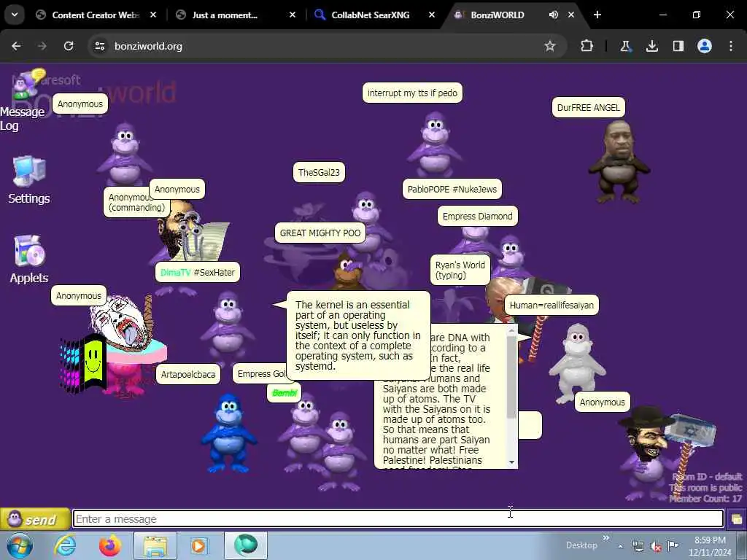Click the Artapoelcbaca name tag
Screen dimensions: 747x560
(x=187, y=374)
